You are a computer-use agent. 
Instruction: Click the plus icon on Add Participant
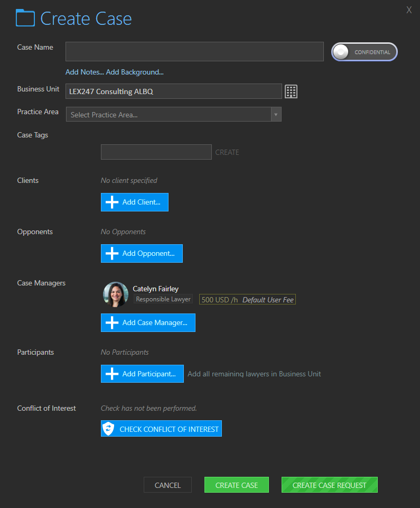coord(111,373)
